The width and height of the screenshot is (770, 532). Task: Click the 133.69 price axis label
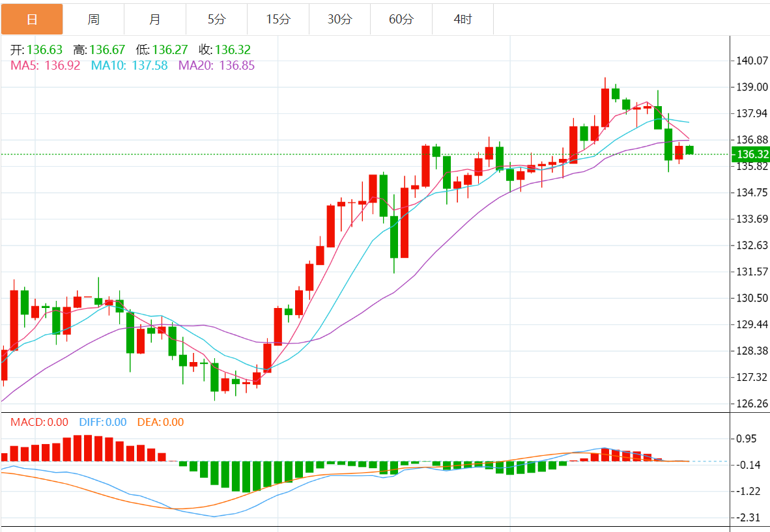pyautogui.click(x=752, y=219)
